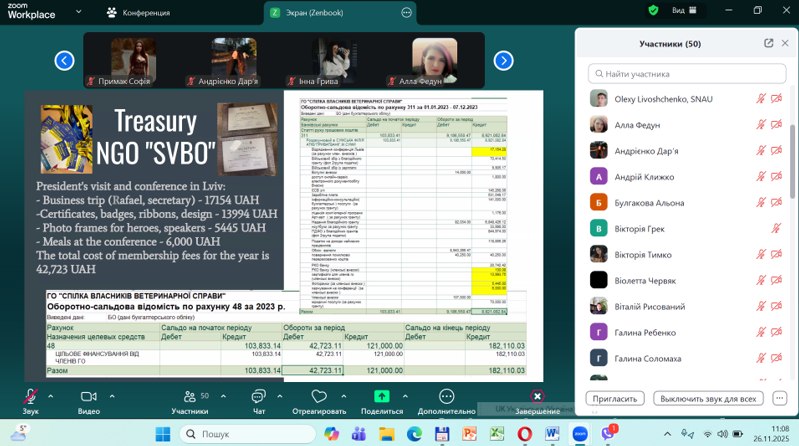This screenshot has width=799, height=446.
Task: Show previous video thumbnails with left arrow
Action: tap(64, 60)
